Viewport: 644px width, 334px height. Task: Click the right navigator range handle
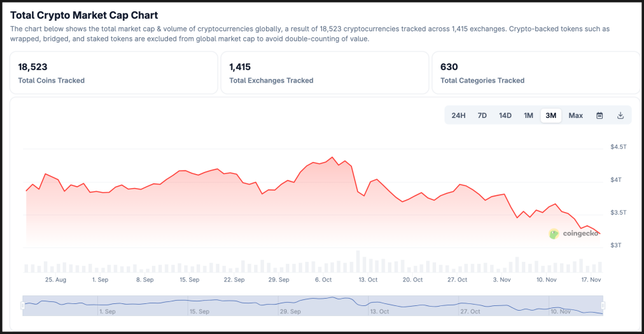[x=603, y=305]
